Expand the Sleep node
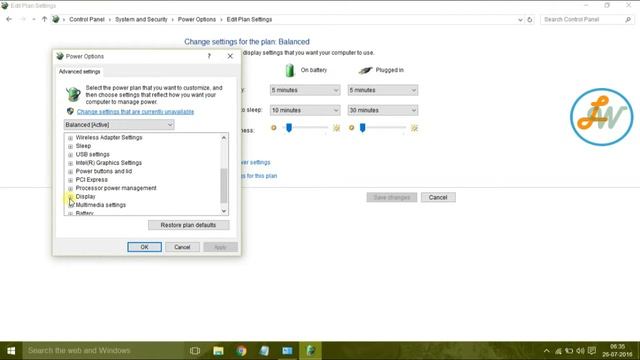Viewport: 640px width, 360px height. coord(70,146)
